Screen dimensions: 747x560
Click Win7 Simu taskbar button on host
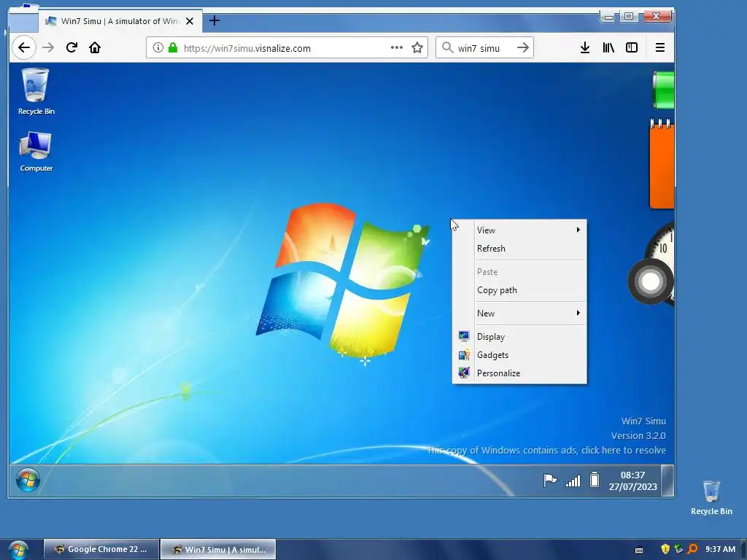click(x=218, y=549)
